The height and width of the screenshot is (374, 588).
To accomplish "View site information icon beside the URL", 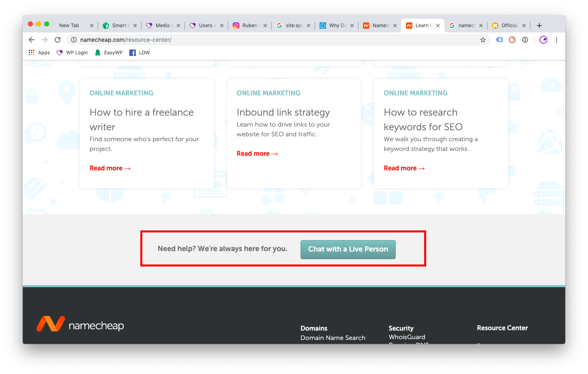I will click(x=74, y=40).
